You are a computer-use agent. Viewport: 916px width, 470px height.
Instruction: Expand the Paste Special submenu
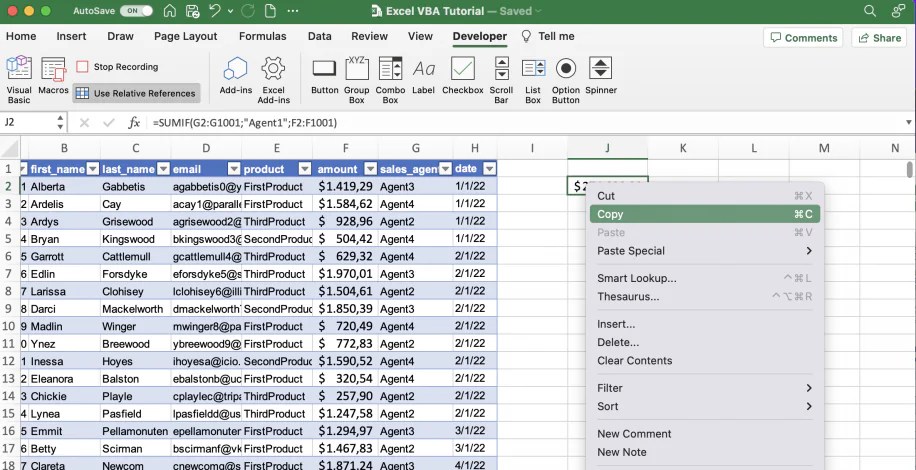705,251
